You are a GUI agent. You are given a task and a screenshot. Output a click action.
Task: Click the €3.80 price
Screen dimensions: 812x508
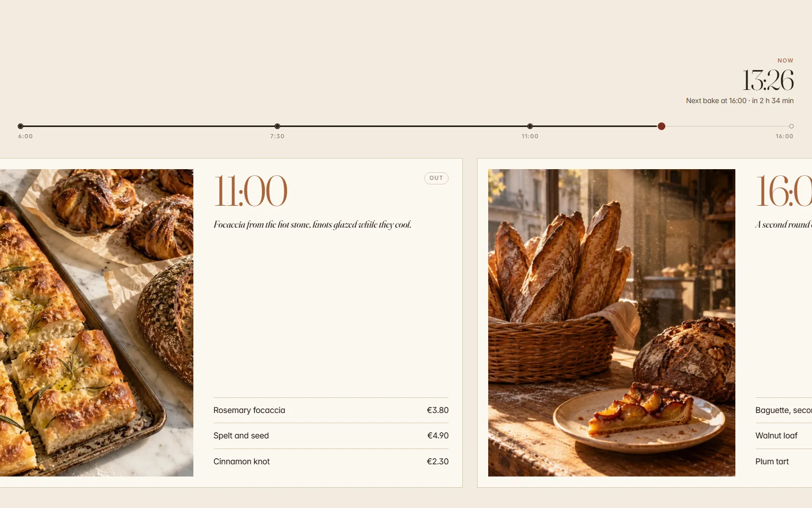click(x=437, y=410)
